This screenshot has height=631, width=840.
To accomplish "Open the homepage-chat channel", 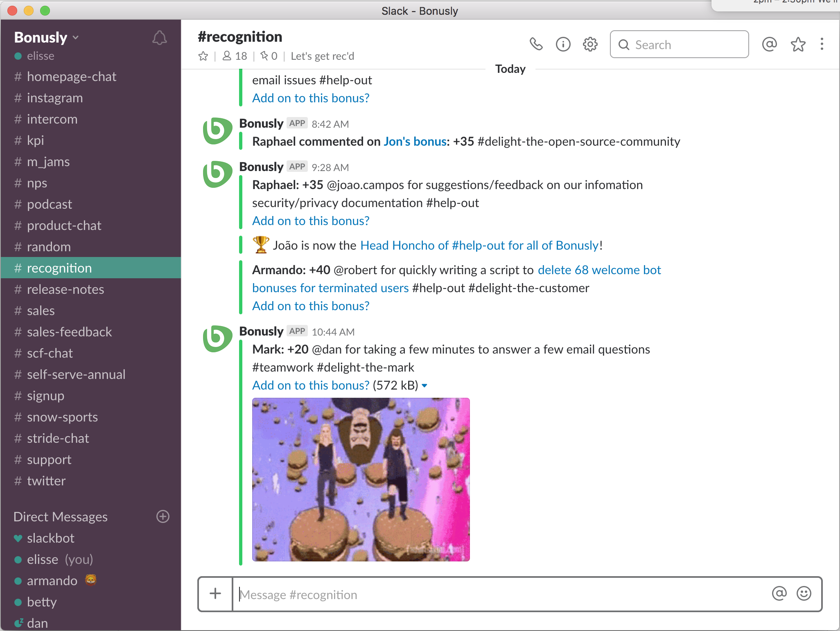I will [91, 77].
